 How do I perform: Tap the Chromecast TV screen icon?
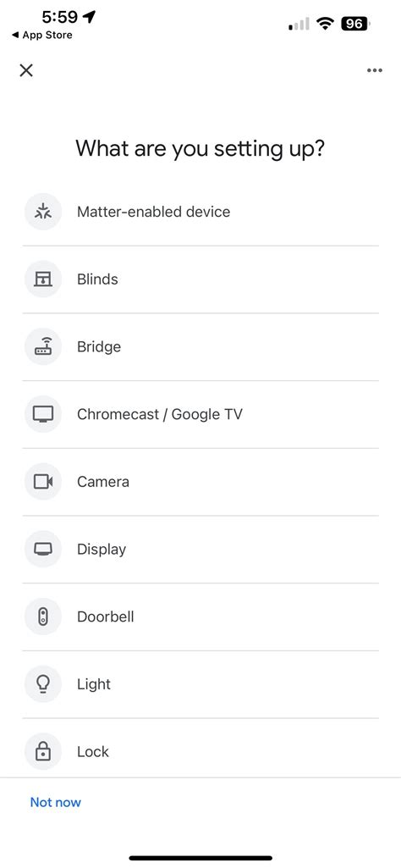click(x=42, y=414)
